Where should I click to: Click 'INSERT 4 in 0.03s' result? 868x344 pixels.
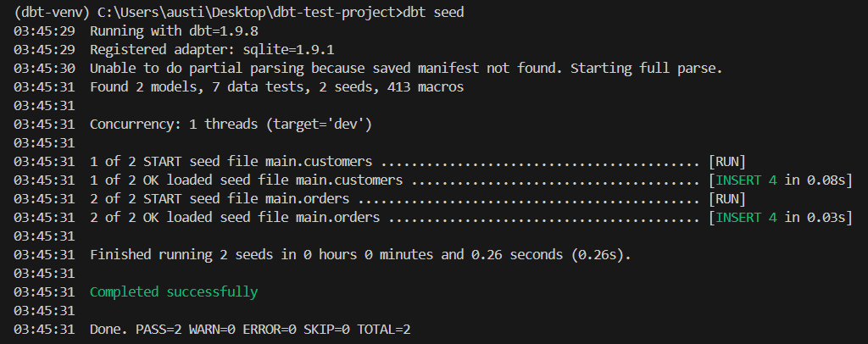tap(781, 218)
